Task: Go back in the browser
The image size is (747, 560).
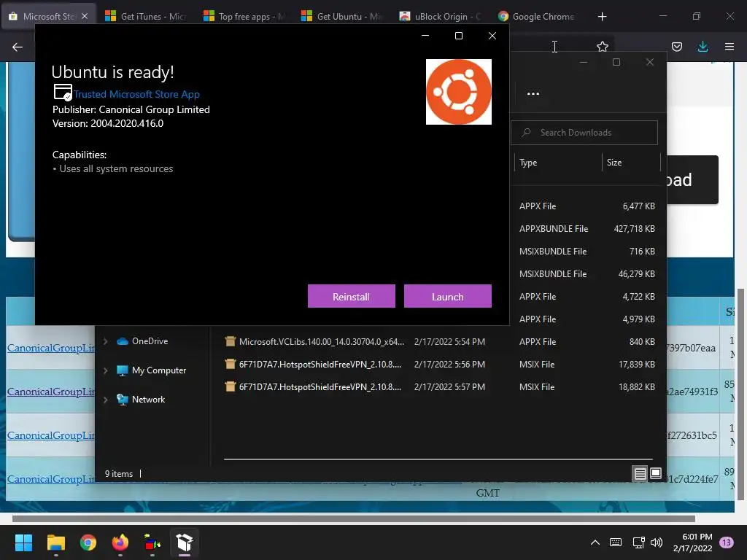Action: coord(18,47)
